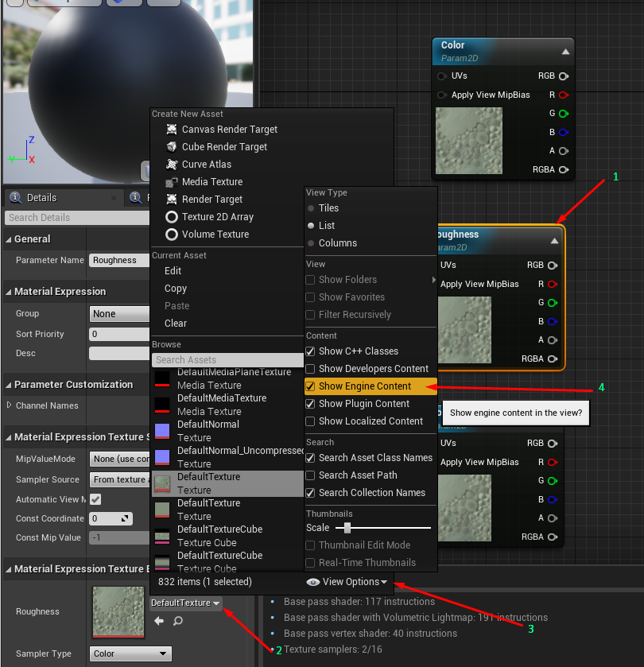The height and width of the screenshot is (667, 644).
Task: Click the Search Assets field
Action: tap(227, 360)
